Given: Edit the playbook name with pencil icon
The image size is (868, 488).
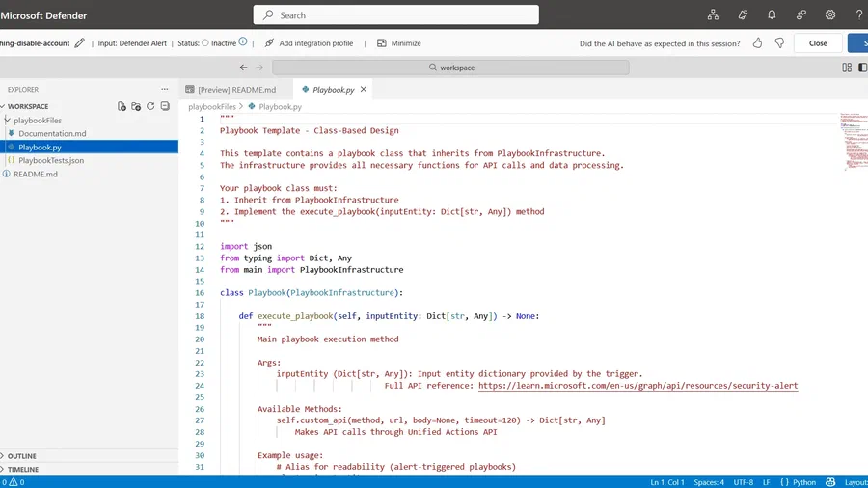Looking at the screenshot, I should [x=80, y=43].
